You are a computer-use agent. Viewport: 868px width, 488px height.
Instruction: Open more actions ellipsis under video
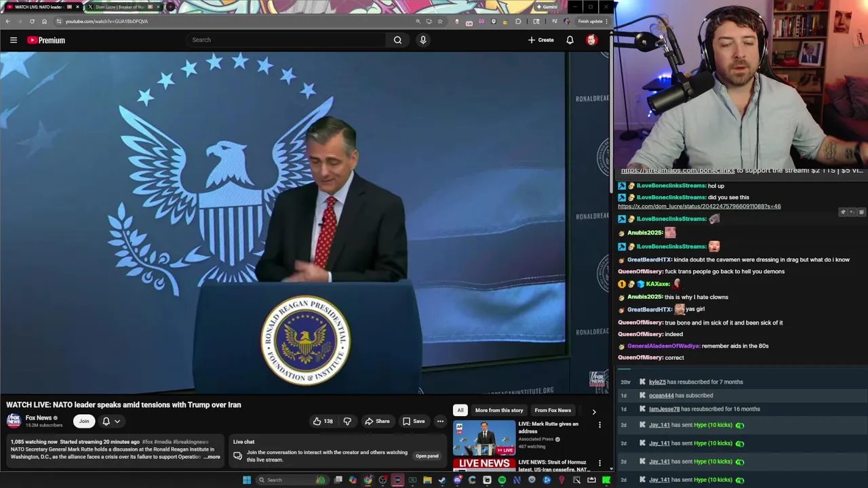click(440, 422)
